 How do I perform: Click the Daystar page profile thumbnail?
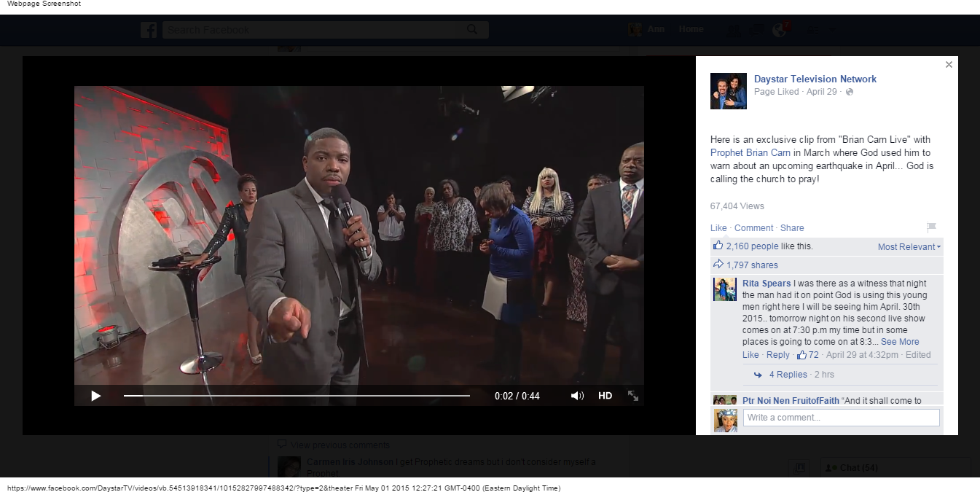(x=729, y=91)
